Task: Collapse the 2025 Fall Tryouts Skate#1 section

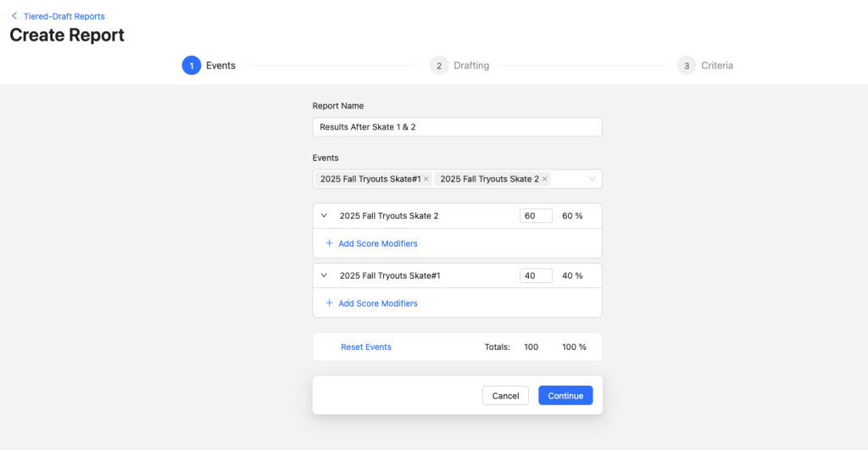Action: point(325,275)
